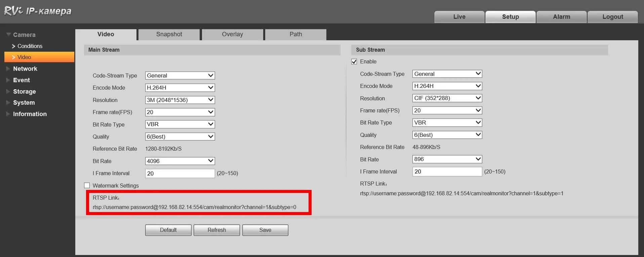Image resolution: width=644 pixels, height=257 pixels.
Task: Expand the Information section
Action: [26, 114]
